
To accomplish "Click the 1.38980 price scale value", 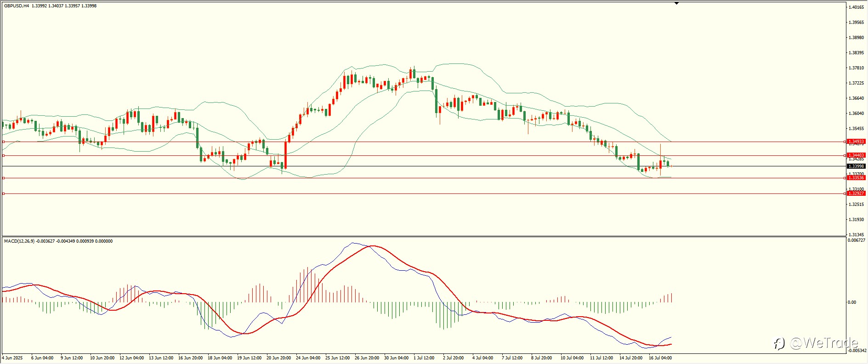I will tap(857, 38).
